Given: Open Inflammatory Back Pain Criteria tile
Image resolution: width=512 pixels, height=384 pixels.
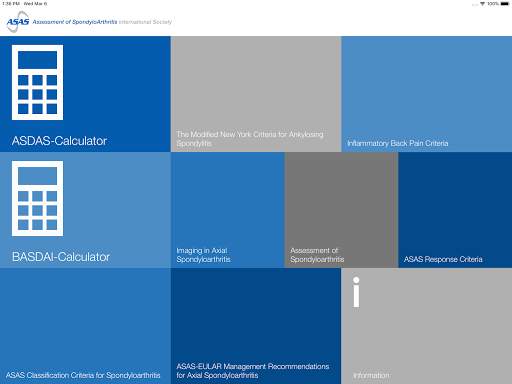Looking at the screenshot, I should [427, 94].
